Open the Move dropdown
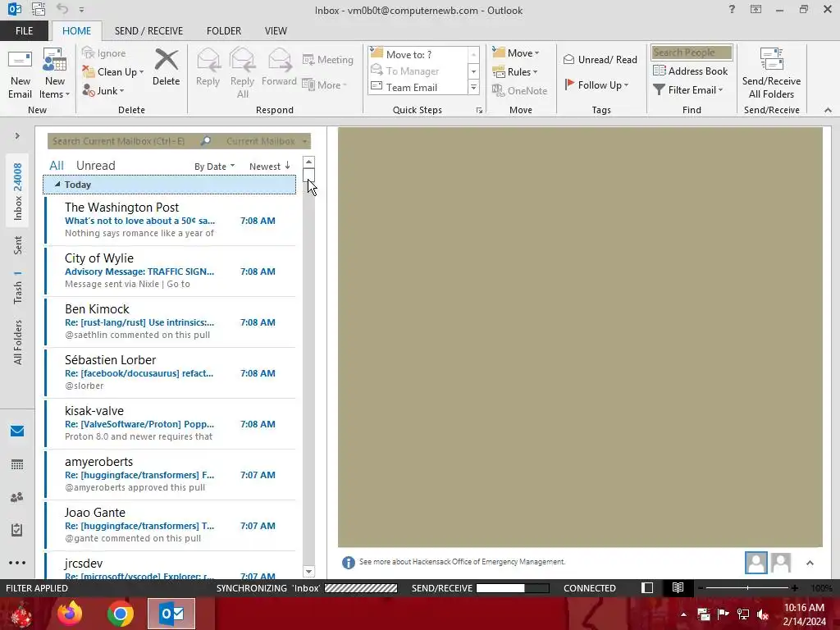840x630 pixels. tap(516, 52)
